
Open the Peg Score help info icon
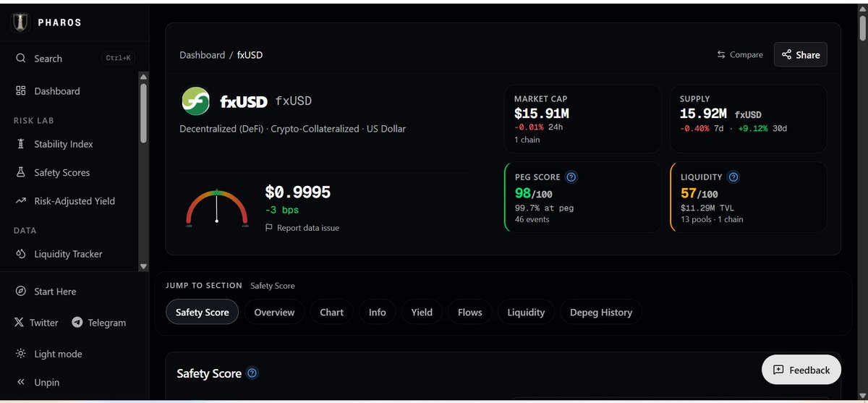click(571, 177)
